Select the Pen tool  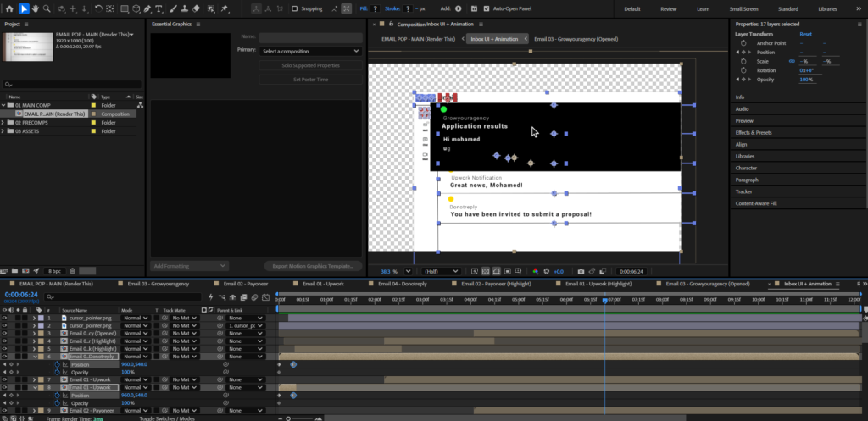[x=147, y=8]
